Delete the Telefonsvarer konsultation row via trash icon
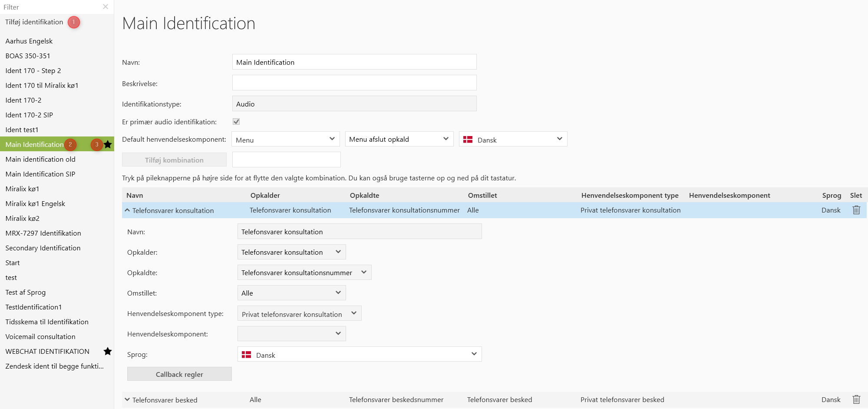Viewport: 868px width, 409px height. [856, 210]
